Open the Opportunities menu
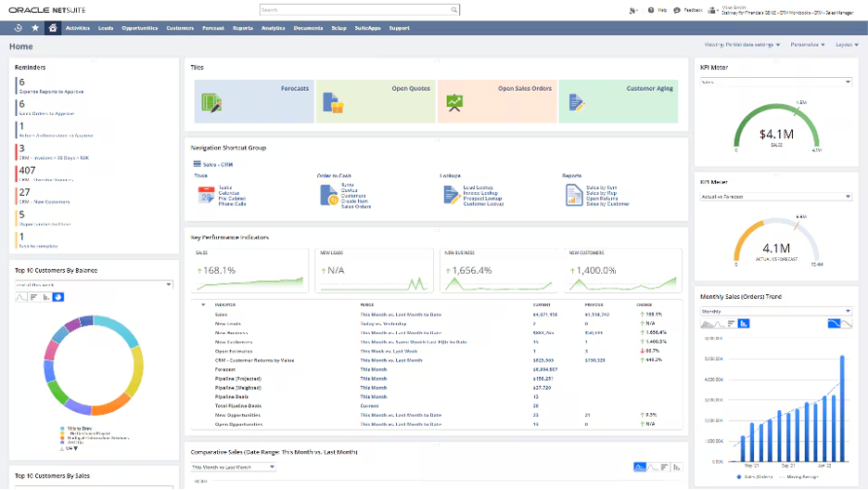Image resolution: width=868 pixels, height=490 pixels. pos(139,28)
